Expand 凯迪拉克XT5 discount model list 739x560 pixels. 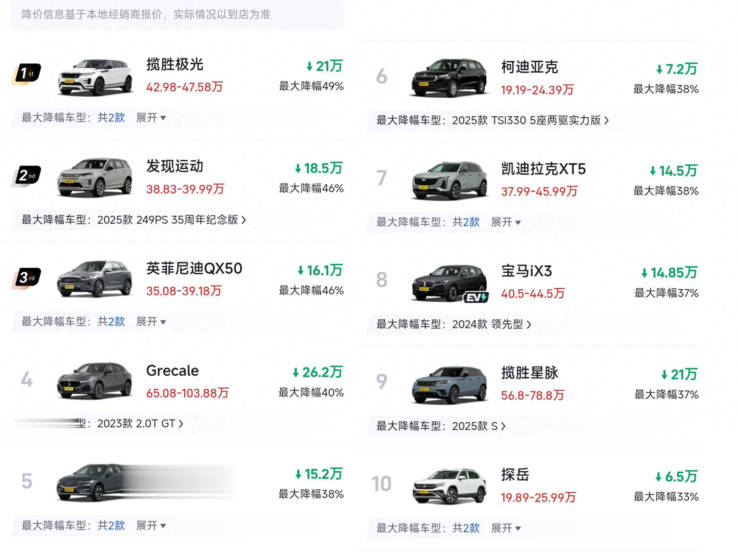(506, 222)
